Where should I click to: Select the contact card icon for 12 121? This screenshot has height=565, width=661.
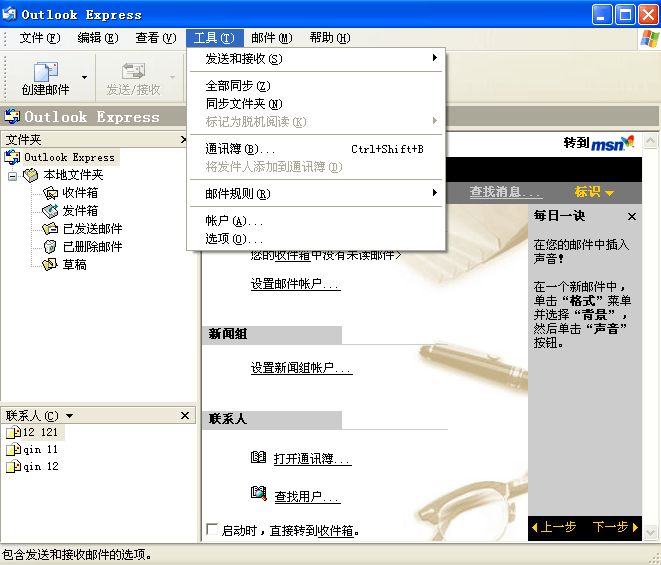(x=13, y=432)
